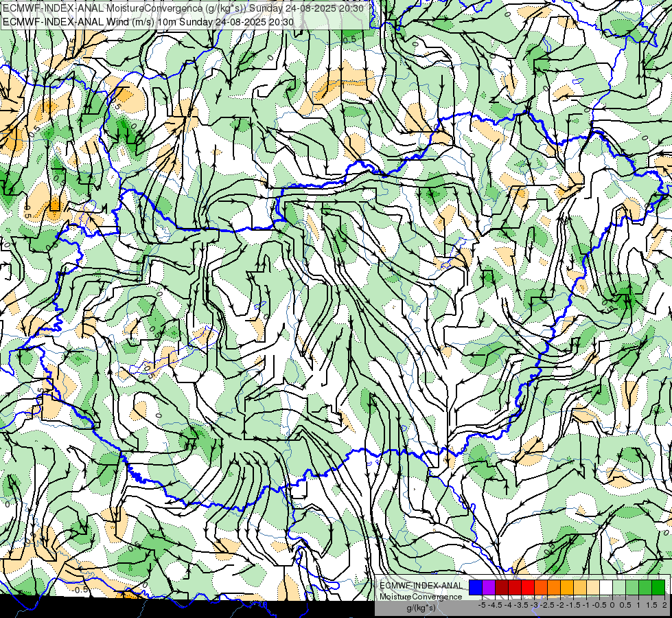The height and width of the screenshot is (618, 672).
Task: Click the -2.5 tick label in legend
Action: pyautogui.click(x=547, y=605)
